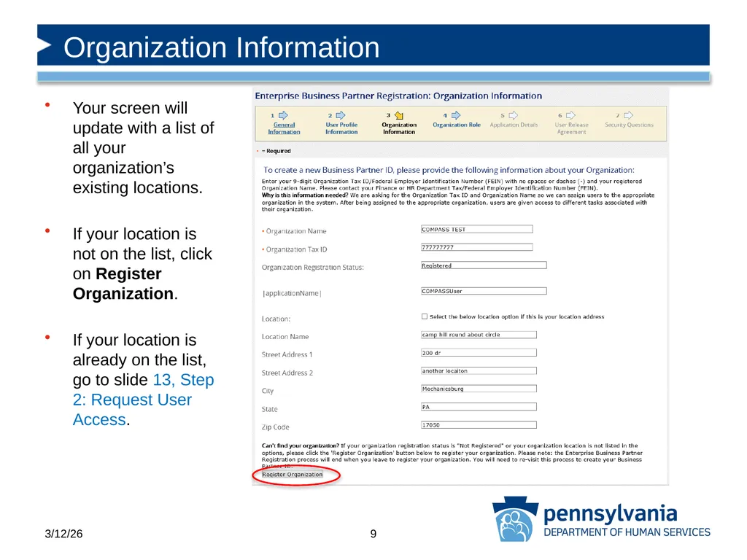Click the Pennsylvania keystone logo
The width and height of the screenshot is (747, 560).
515,519
